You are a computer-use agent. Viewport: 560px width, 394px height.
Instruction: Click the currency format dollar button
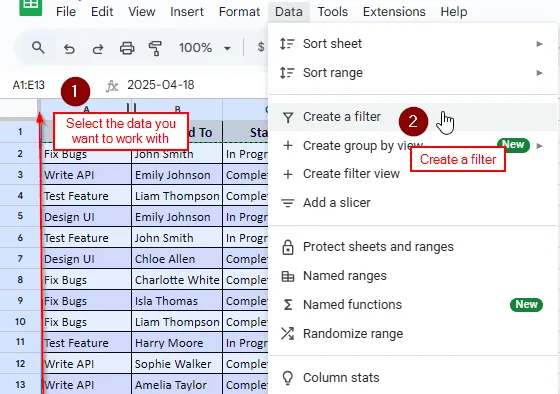261,47
